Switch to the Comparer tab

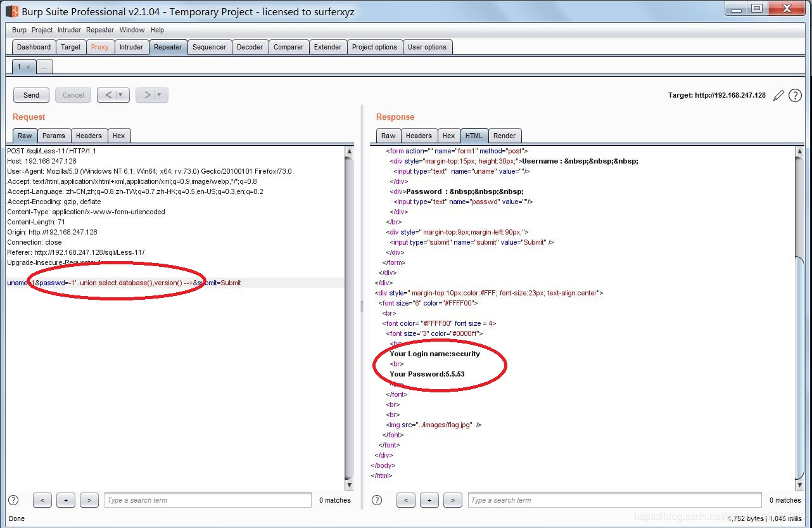[x=289, y=47]
